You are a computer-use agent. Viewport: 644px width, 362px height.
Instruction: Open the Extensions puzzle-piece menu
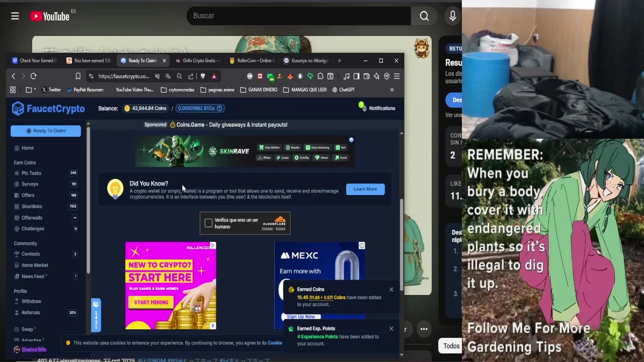pyautogui.click(x=320, y=76)
